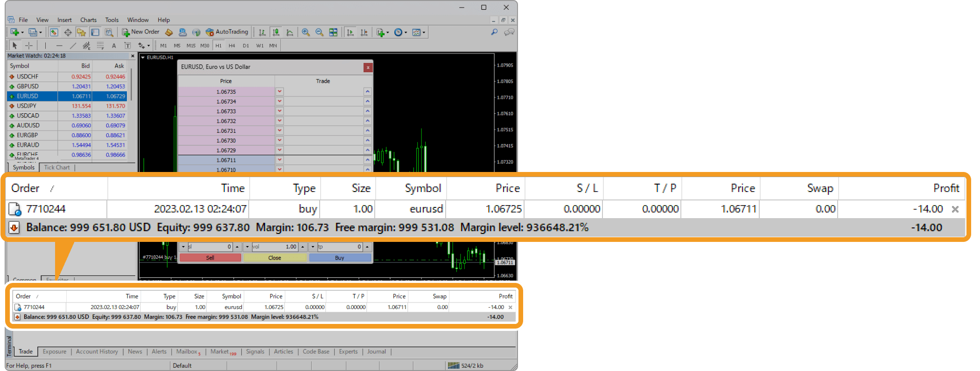Open the MetaEditor book icon
980x371 pixels.
click(169, 32)
